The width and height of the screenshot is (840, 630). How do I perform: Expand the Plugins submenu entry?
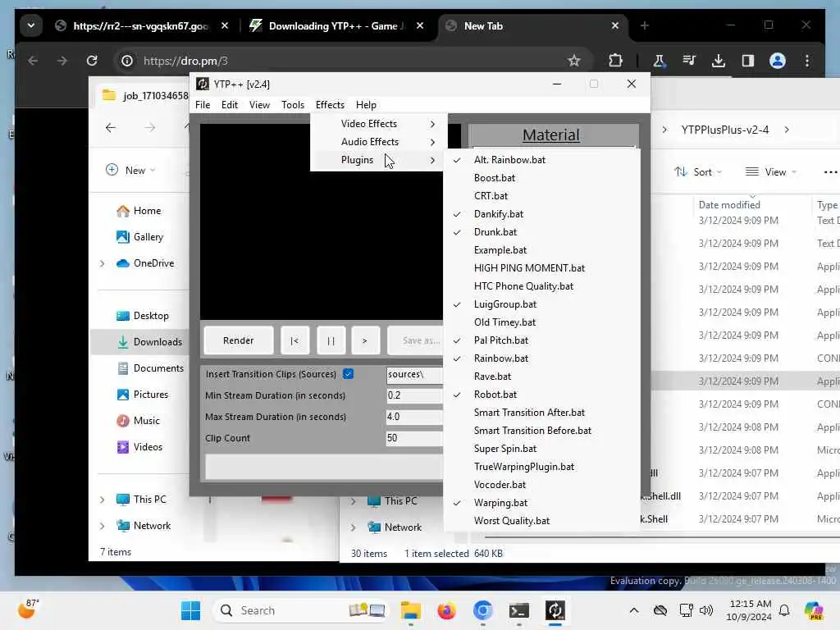pyautogui.click(x=379, y=160)
